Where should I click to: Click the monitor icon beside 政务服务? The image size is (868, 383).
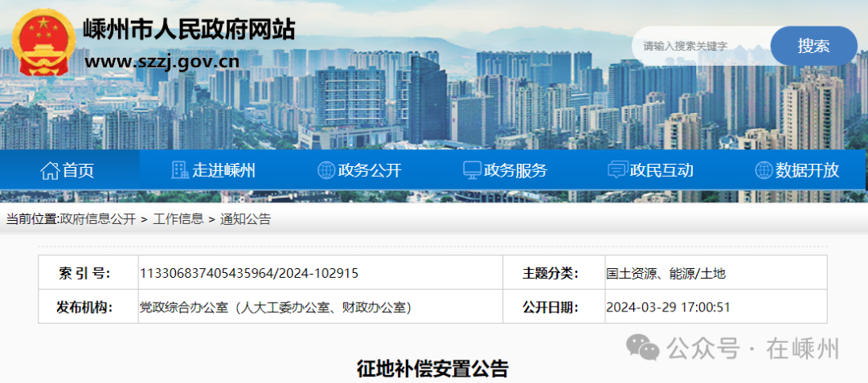pos(472,170)
